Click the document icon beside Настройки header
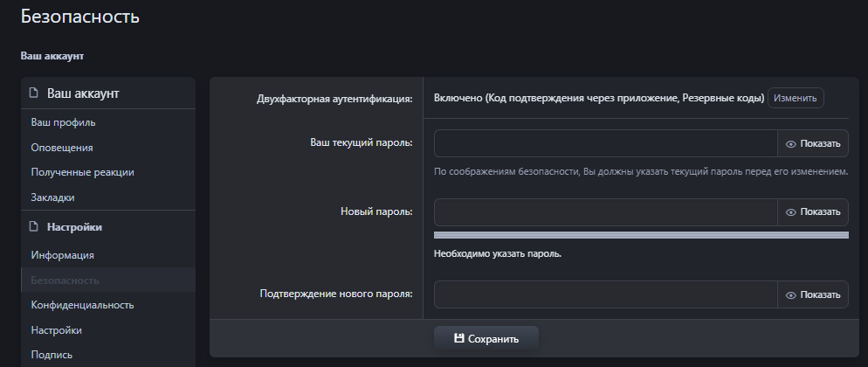 tap(34, 227)
